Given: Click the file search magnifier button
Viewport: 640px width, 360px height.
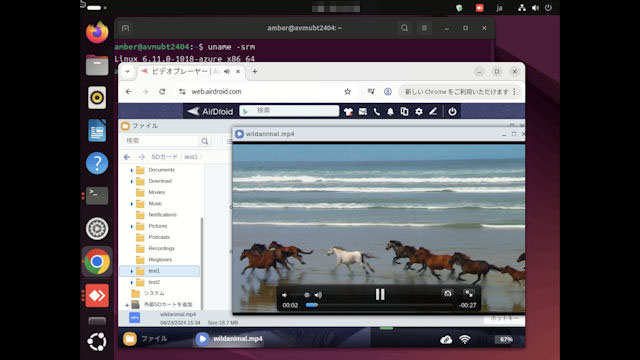Looking at the screenshot, I should tap(204, 141).
